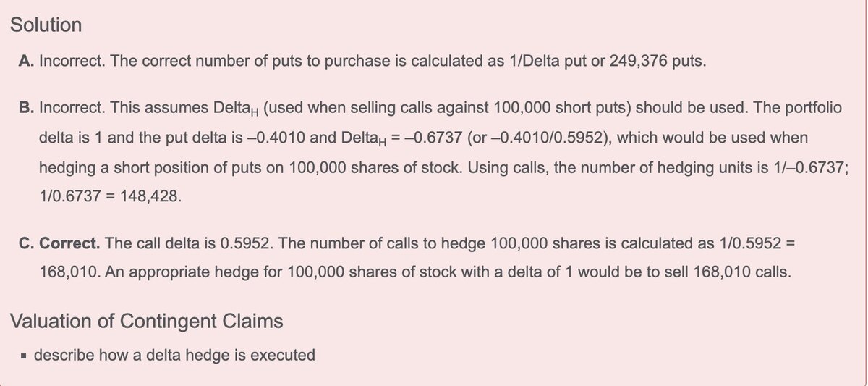Select the "A. Incorrect." answer label

point(61,61)
